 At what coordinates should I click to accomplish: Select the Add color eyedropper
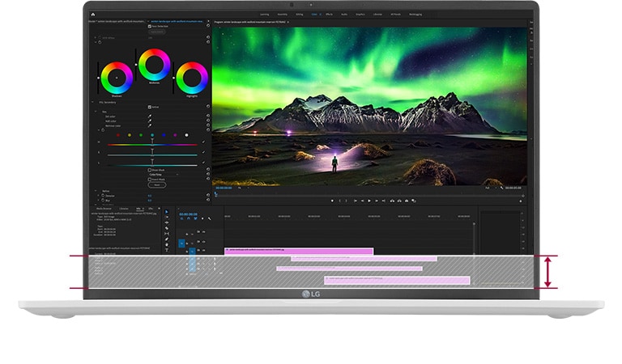coord(148,121)
